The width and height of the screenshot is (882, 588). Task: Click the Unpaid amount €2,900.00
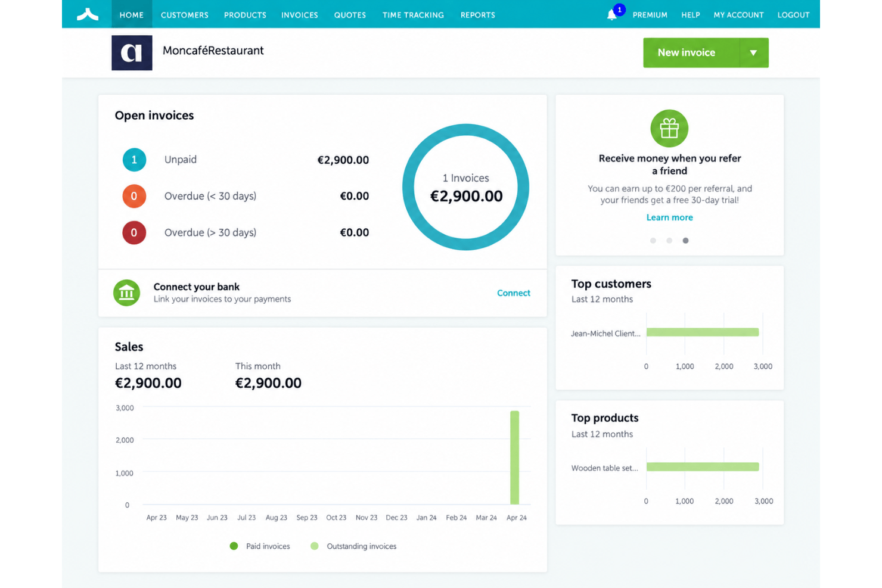click(343, 160)
